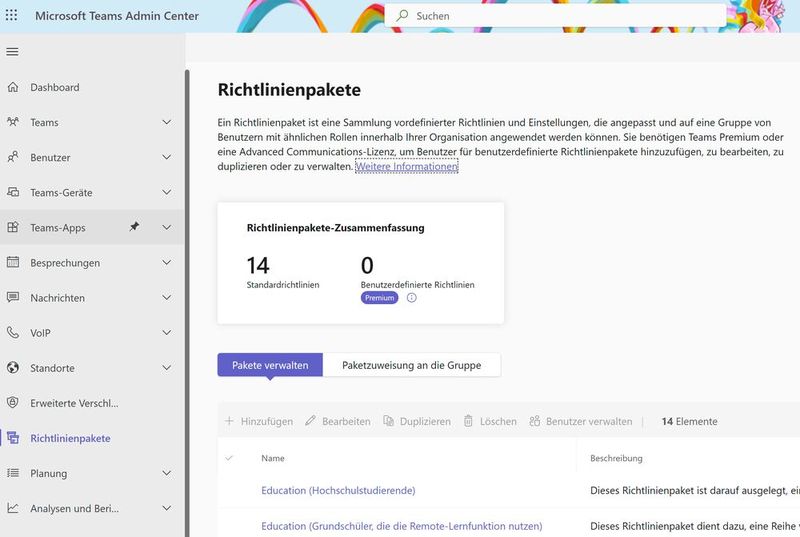
Task: Click the Teams-Geräte devices icon
Action: (x=13, y=192)
